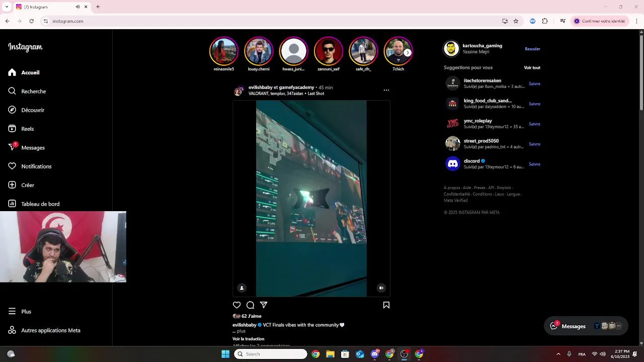
Task: Reload the page
Action: pos(32,21)
